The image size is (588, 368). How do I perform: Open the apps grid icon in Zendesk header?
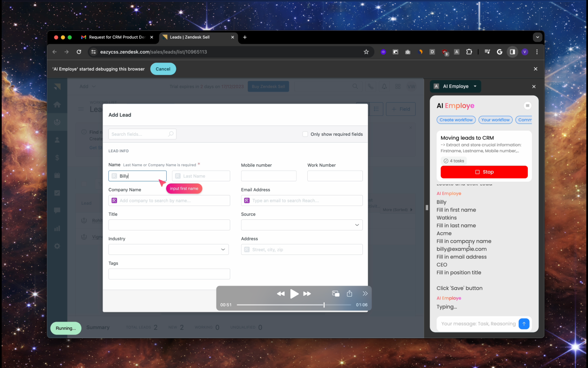(398, 86)
